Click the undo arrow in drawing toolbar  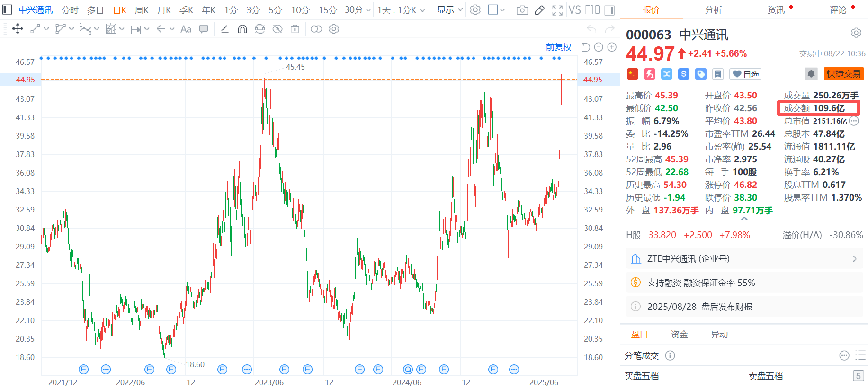(591, 29)
